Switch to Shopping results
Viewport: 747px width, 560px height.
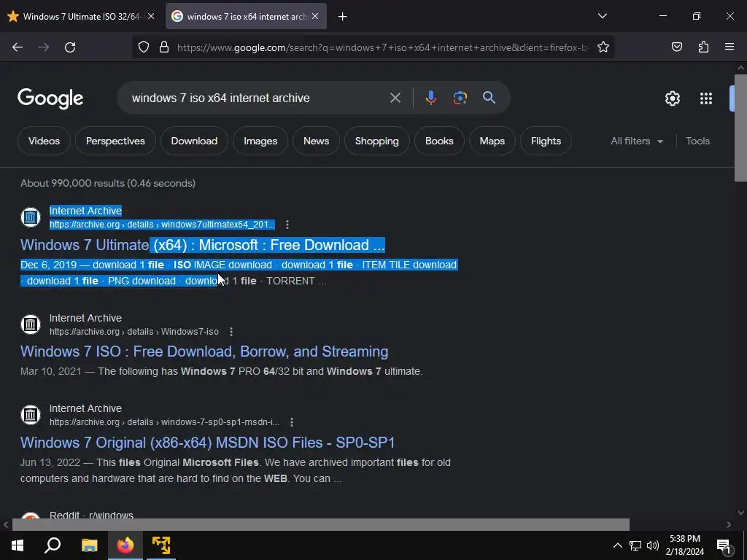[377, 141]
